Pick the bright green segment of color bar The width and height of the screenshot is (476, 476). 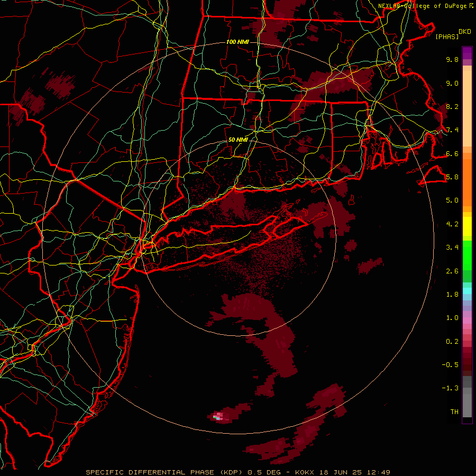click(467, 255)
